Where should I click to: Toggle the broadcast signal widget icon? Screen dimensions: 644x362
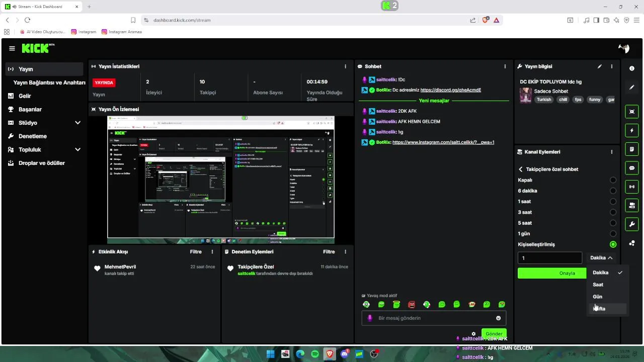(632, 187)
